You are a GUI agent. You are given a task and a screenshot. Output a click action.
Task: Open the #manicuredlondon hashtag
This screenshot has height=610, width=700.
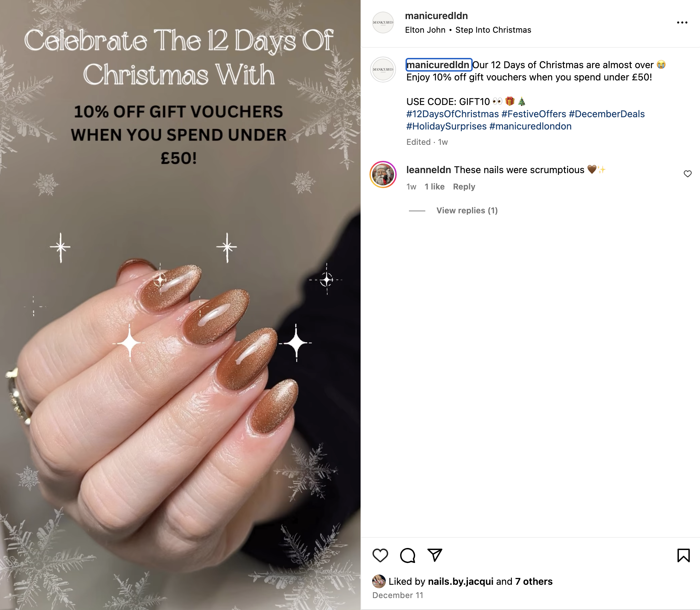(x=530, y=126)
